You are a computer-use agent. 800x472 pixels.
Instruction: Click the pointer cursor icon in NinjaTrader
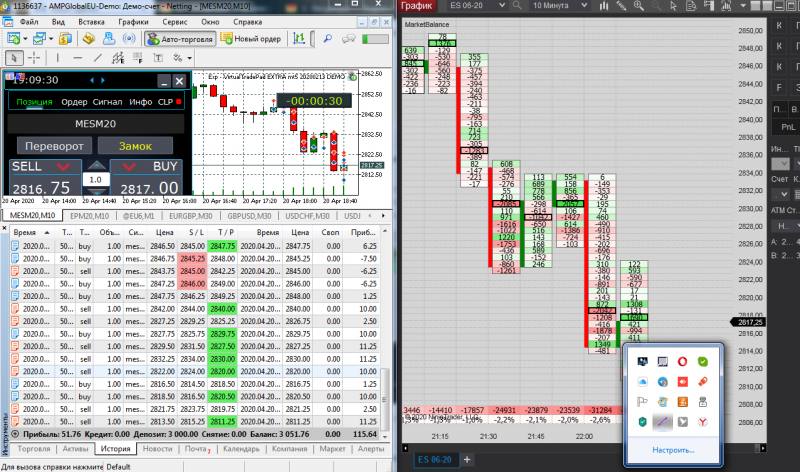click(673, 6)
